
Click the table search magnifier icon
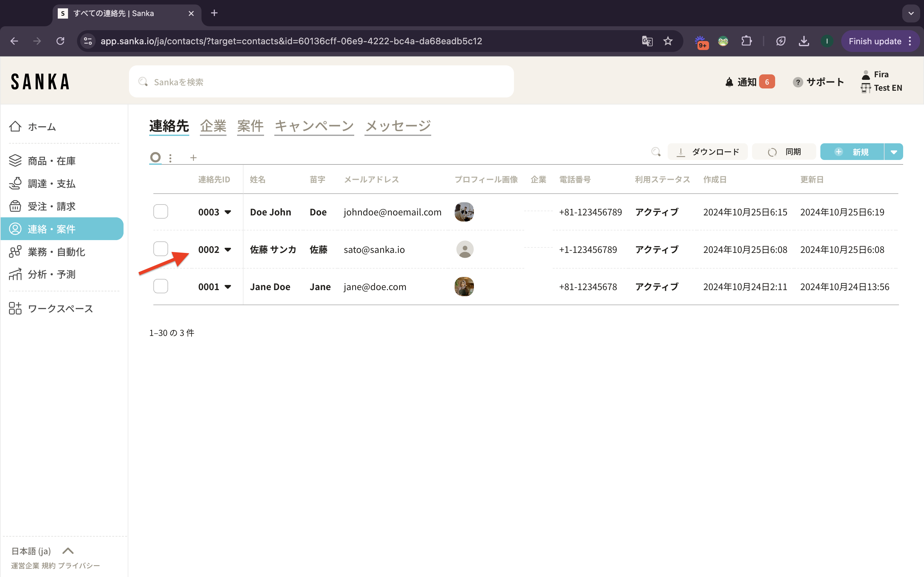(655, 152)
